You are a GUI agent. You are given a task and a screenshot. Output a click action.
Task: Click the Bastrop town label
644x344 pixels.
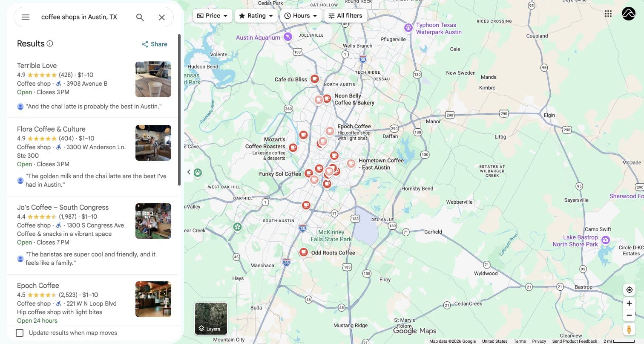pos(584,287)
